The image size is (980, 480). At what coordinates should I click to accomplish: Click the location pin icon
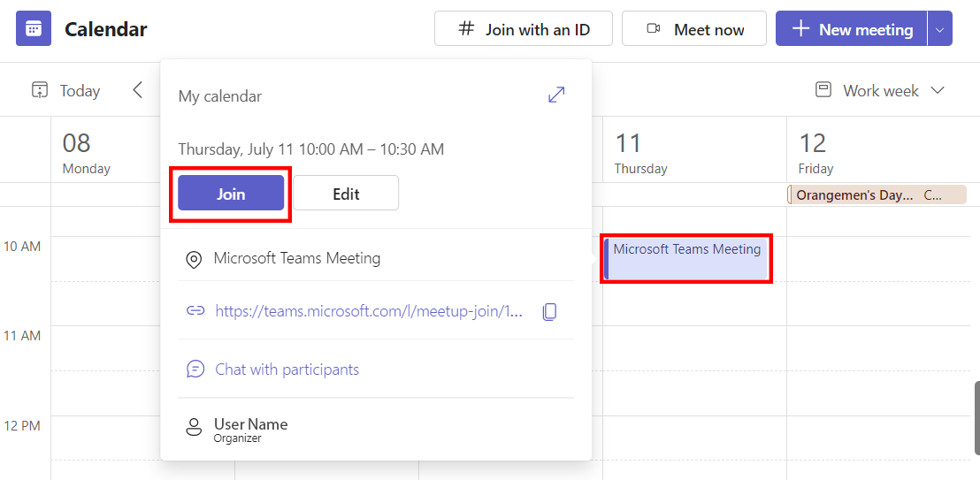(x=194, y=260)
